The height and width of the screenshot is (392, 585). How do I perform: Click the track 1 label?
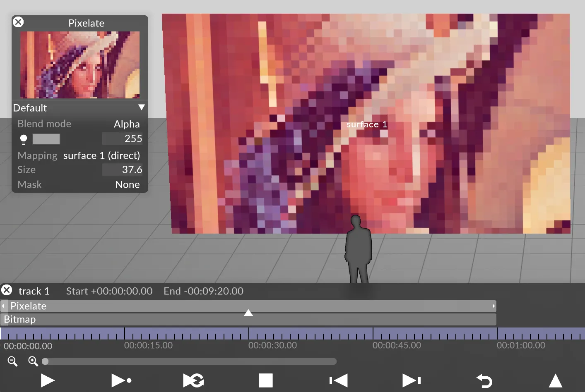pos(34,291)
